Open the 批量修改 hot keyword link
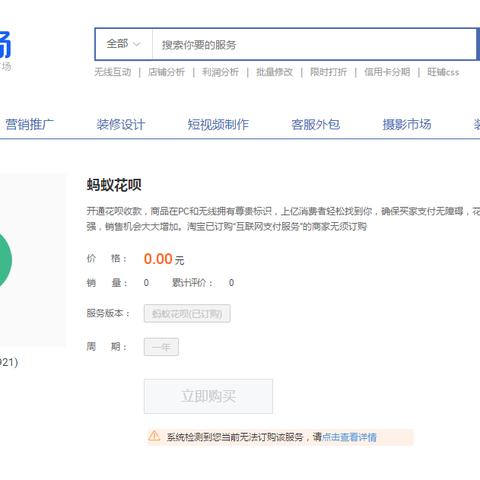480x480 pixels. tap(274, 72)
